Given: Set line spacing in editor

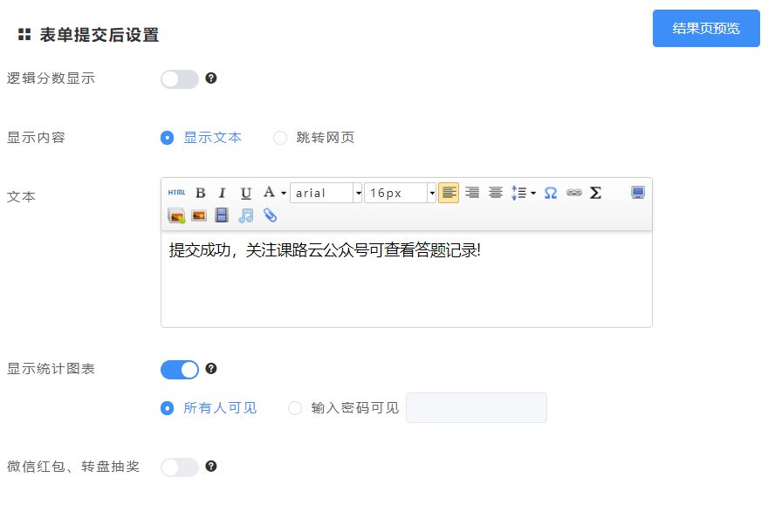Looking at the screenshot, I should pyautogui.click(x=518, y=193).
